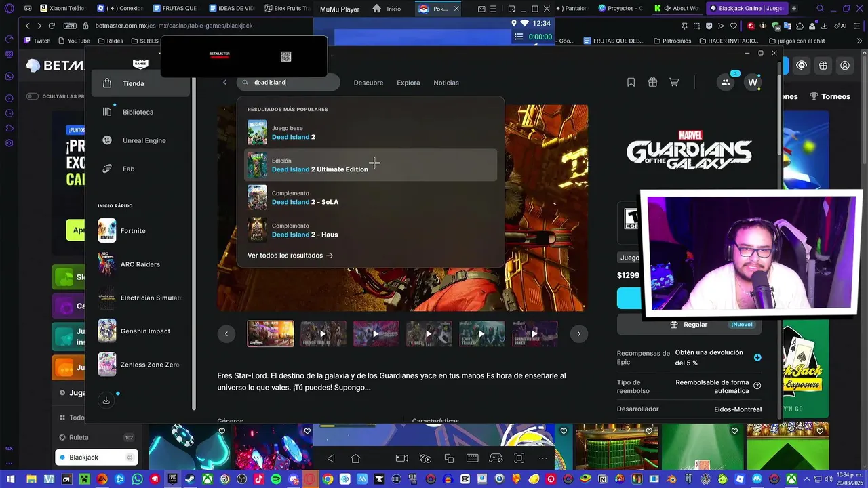
Task: Switch to Xiaomi Teléfono browser tab
Action: coord(63,9)
